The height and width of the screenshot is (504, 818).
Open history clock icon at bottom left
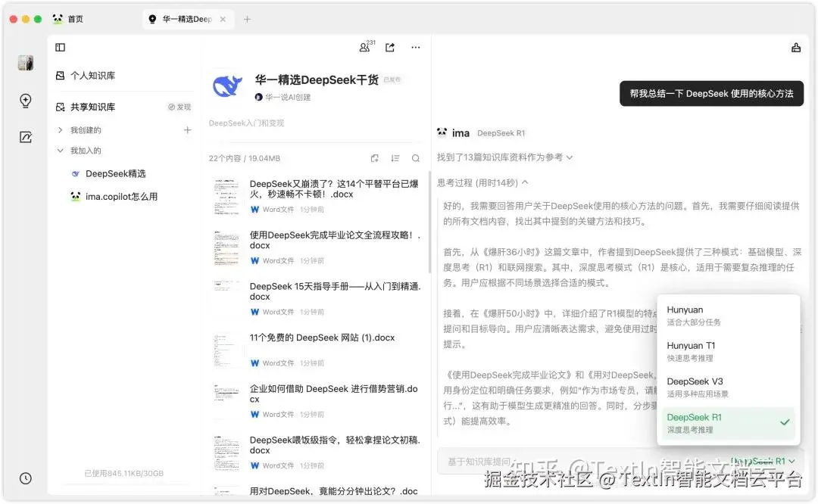(x=26, y=478)
